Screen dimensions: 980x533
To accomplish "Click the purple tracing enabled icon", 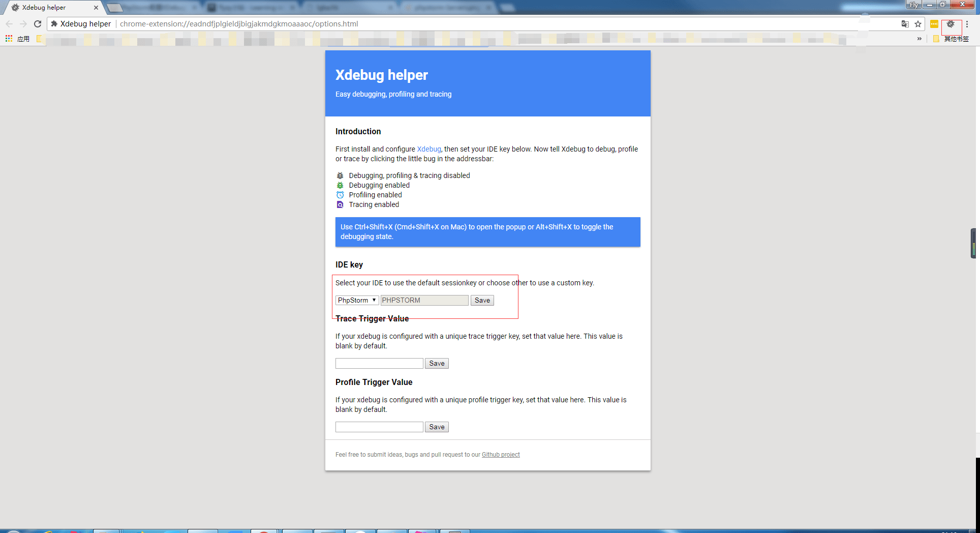I will (x=340, y=204).
